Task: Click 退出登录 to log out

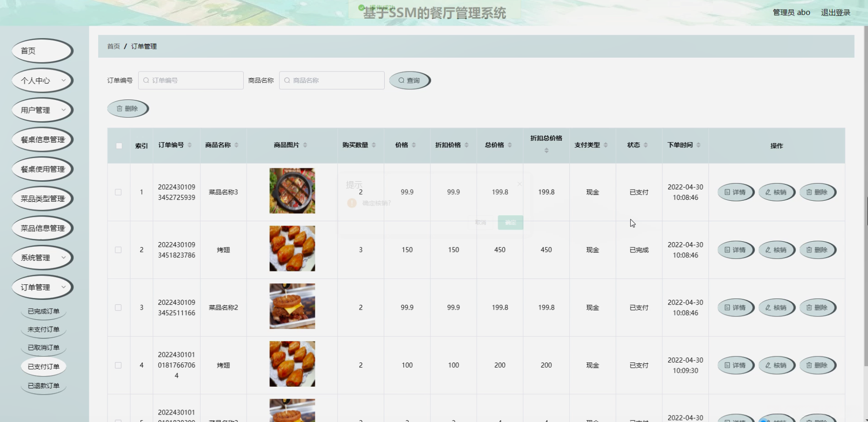Action: (x=835, y=13)
